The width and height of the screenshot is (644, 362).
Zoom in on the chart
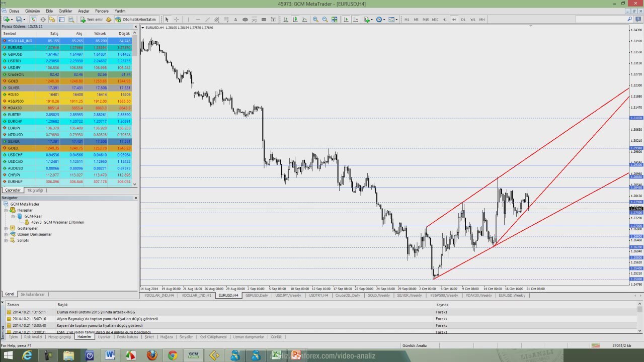(x=315, y=20)
